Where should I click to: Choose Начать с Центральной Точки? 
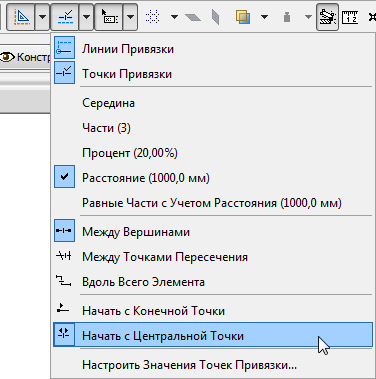pyautogui.click(x=213, y=335)
